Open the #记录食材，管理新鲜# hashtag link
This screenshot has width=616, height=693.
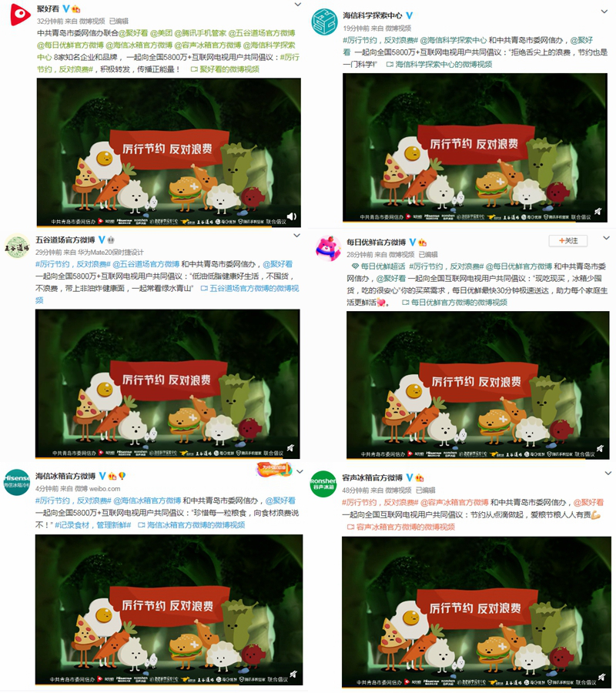[x=93, y=525]
